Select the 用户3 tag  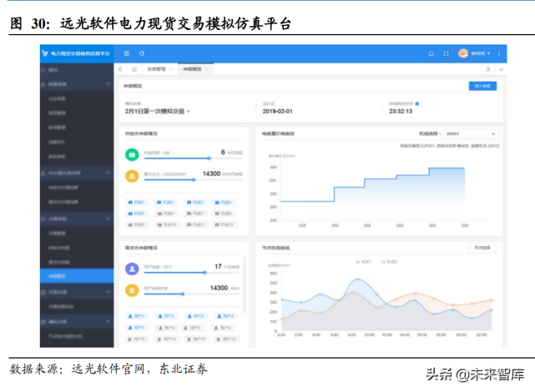click(x=195, y=316)
